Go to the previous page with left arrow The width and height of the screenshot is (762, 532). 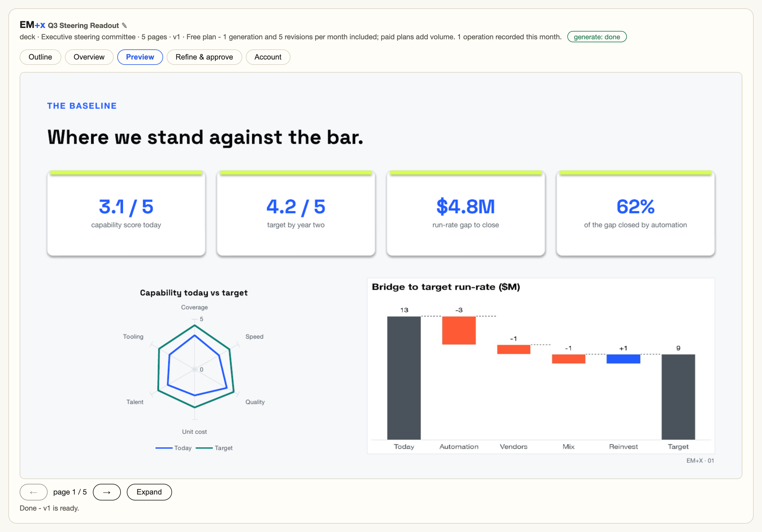pyautogui.click(x=34, y=492)
